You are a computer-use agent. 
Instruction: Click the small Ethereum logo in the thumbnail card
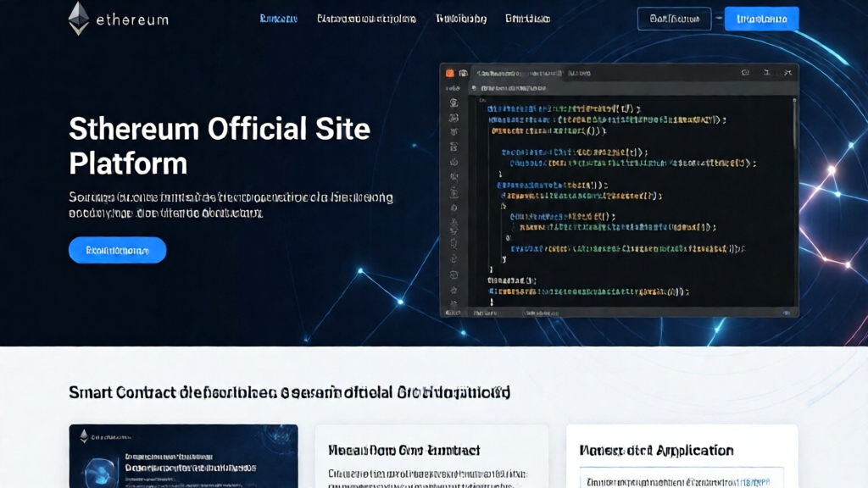click(84, 436)
